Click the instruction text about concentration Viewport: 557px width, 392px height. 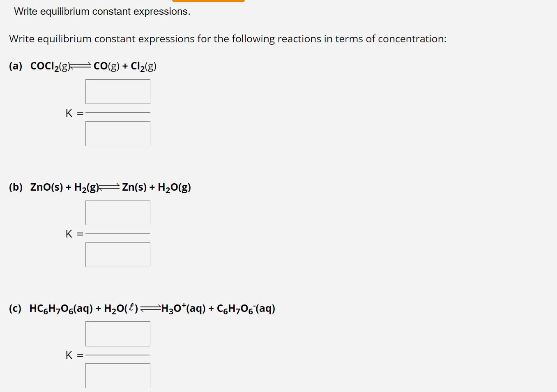228,39
